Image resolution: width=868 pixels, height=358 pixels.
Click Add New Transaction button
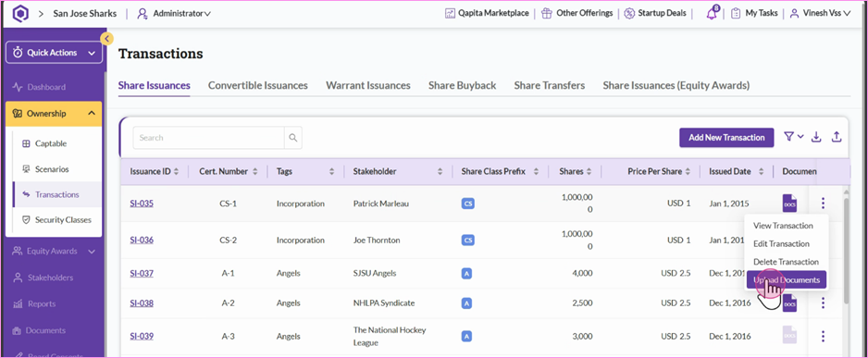(x=726, y=137)
